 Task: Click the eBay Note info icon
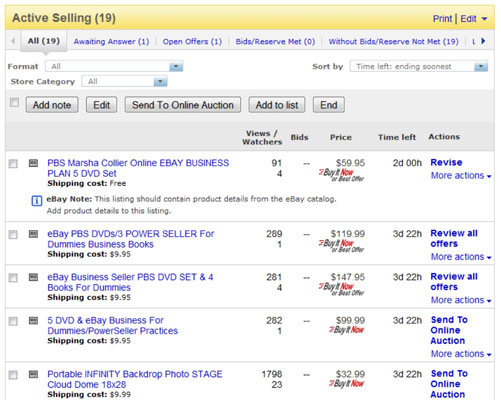coord(37,201)
